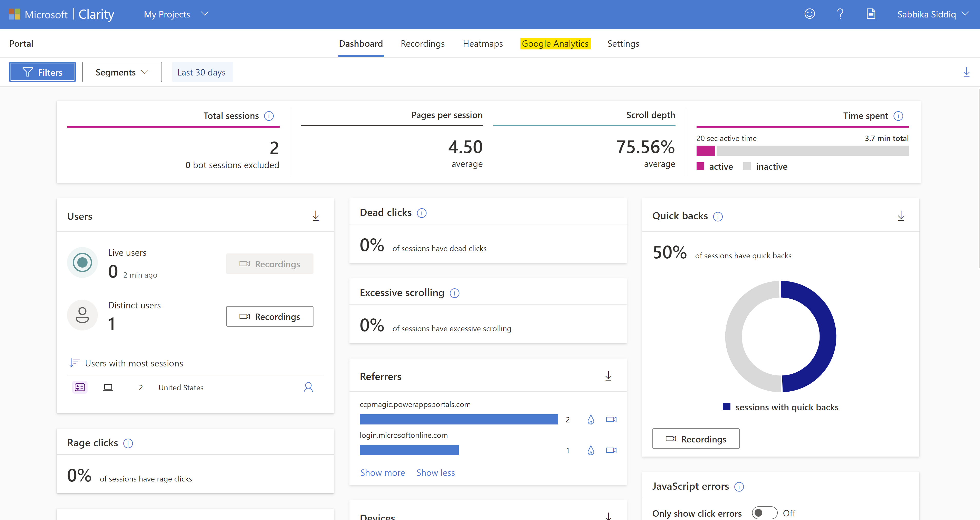The width and height of the screenshot is (980, 520).
Task: Download the full dashboard via top-right arrow
Action: coord(966,72)
